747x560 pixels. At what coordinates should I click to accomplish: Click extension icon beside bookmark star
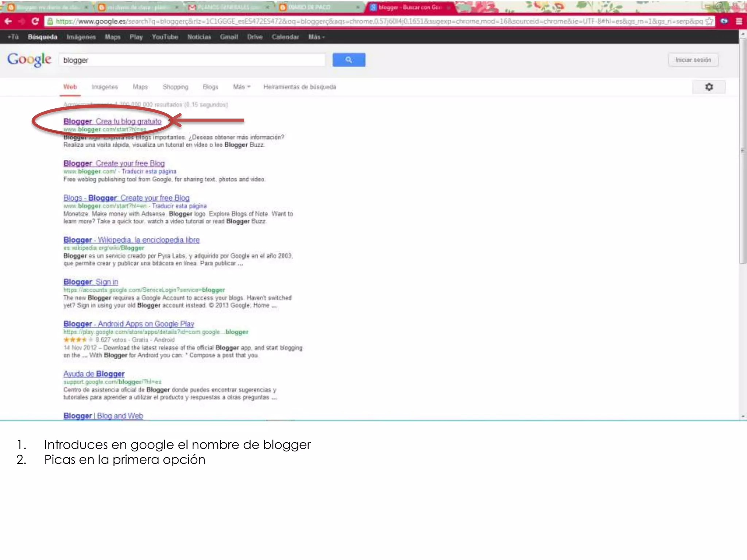click(x=724, y=21)
